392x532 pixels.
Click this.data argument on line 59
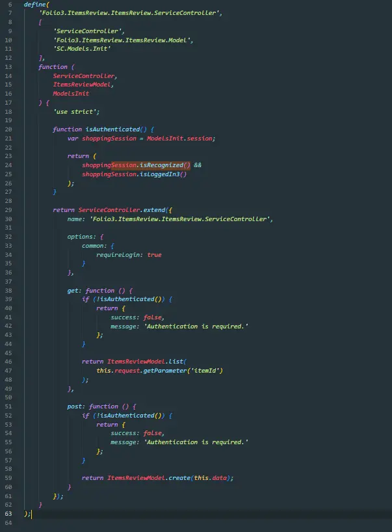(210, 478)
